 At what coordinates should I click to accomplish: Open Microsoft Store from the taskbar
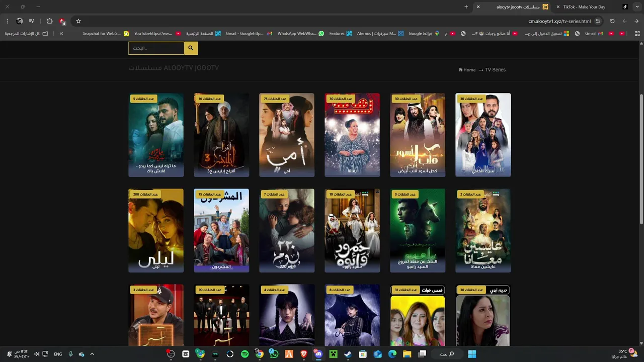point(362,354)
